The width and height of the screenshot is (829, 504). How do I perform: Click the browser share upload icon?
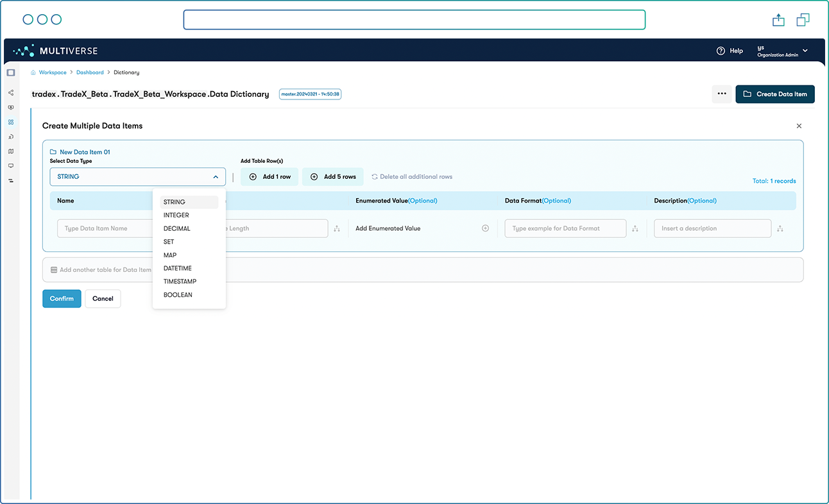pos(778,20)
